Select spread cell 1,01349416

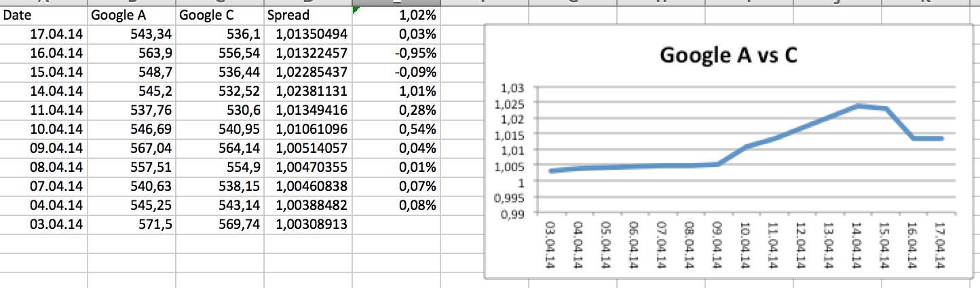point(308,109)
